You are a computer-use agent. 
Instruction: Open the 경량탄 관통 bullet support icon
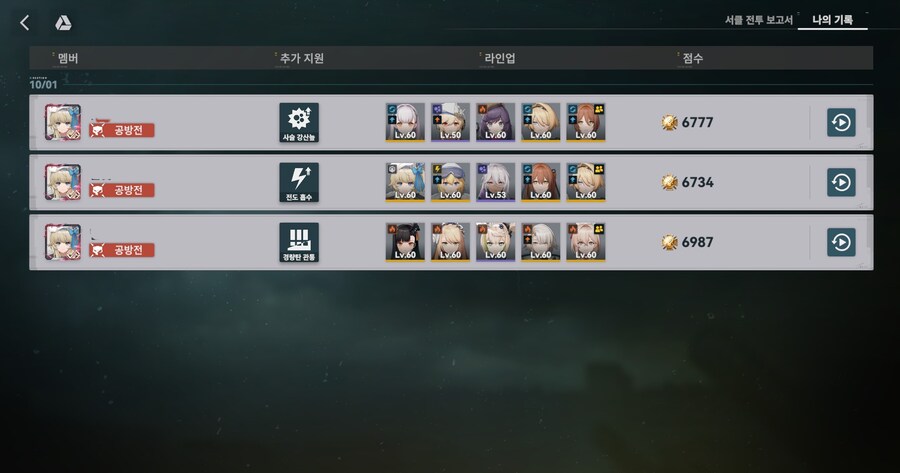[299, 242]
